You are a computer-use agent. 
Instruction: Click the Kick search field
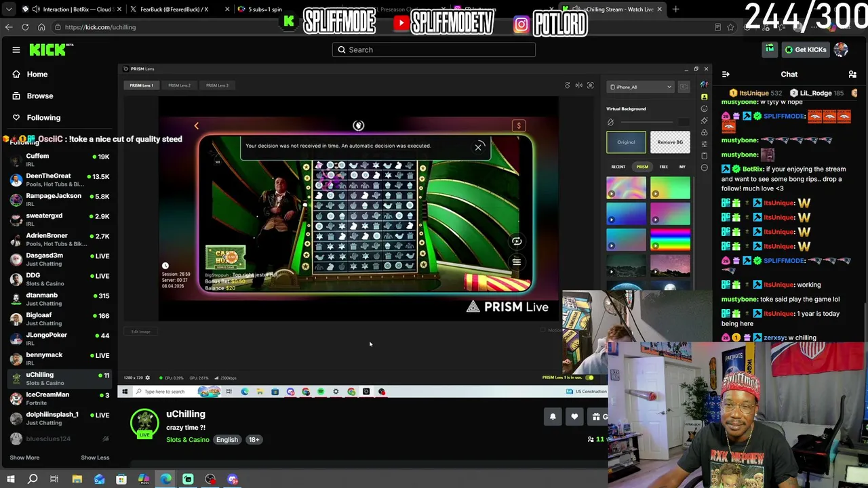coord(434,49)
